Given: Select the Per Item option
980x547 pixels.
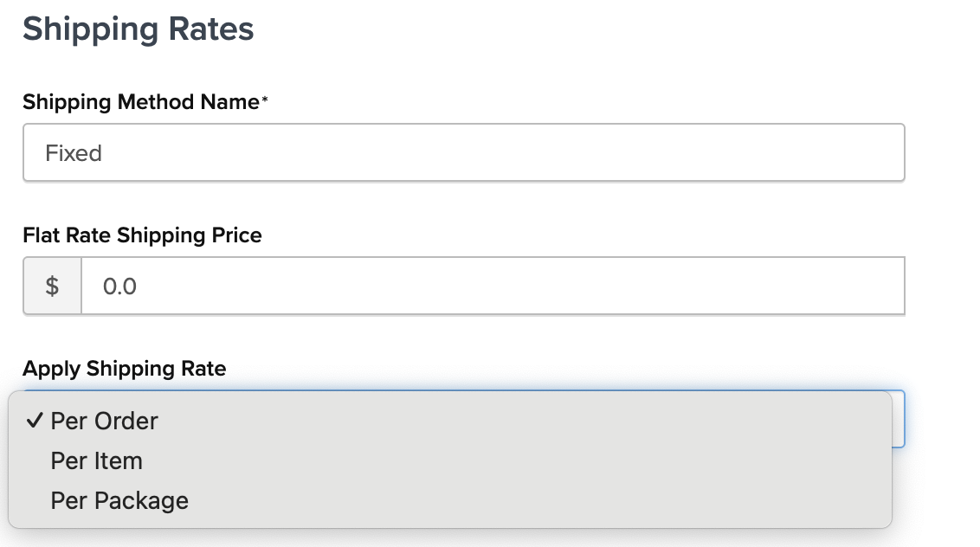Looking at the screenshot, I should coord(96,460).
